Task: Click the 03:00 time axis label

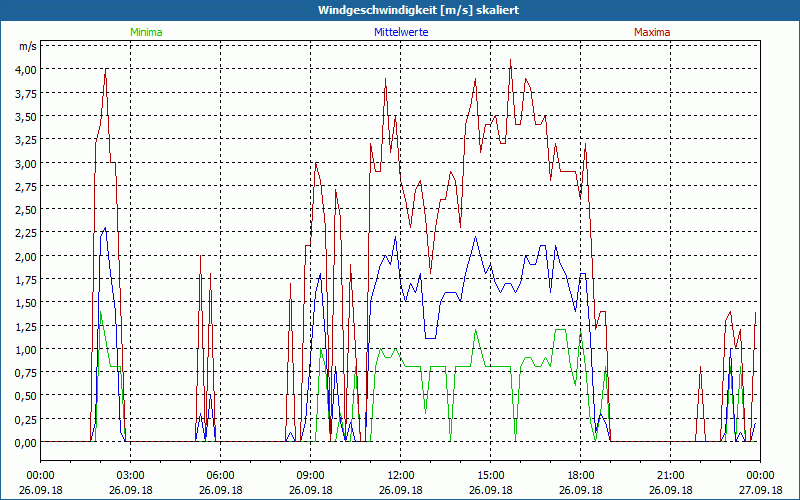Action: [x=130, y=476]
